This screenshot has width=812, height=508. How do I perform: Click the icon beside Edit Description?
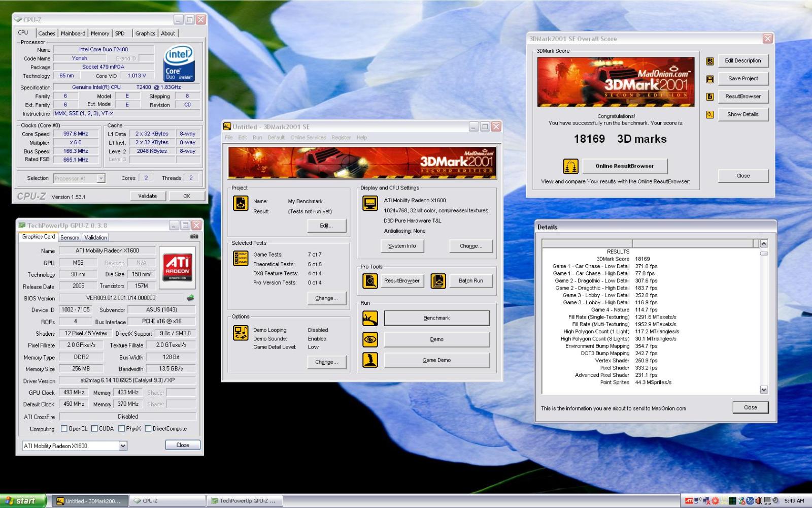point(710,61)
